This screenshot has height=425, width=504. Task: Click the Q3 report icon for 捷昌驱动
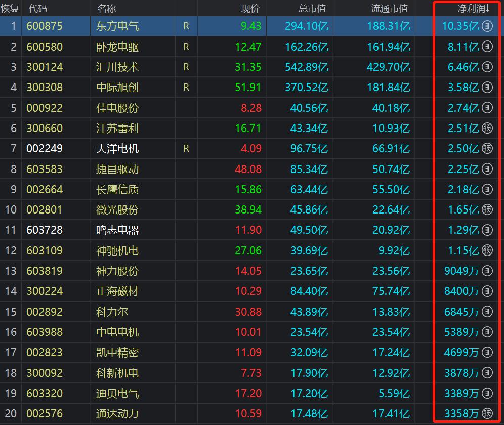point(487,169)
